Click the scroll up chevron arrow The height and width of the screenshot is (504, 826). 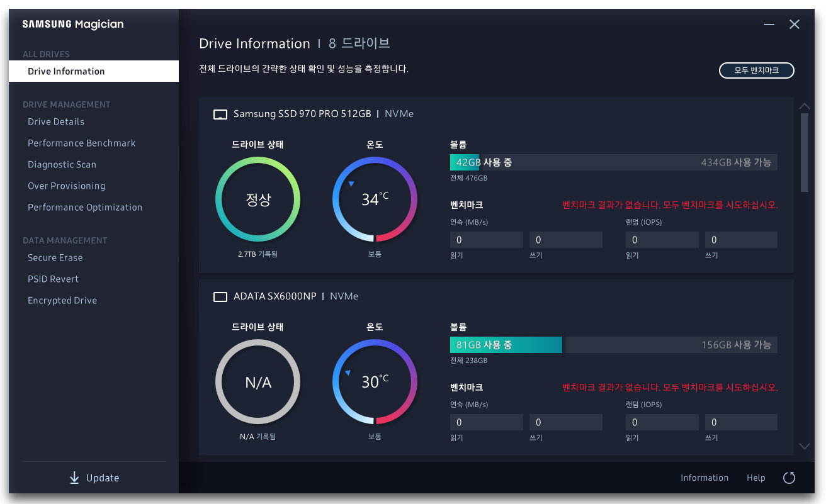pyautogui.click(x=804, y=106)
